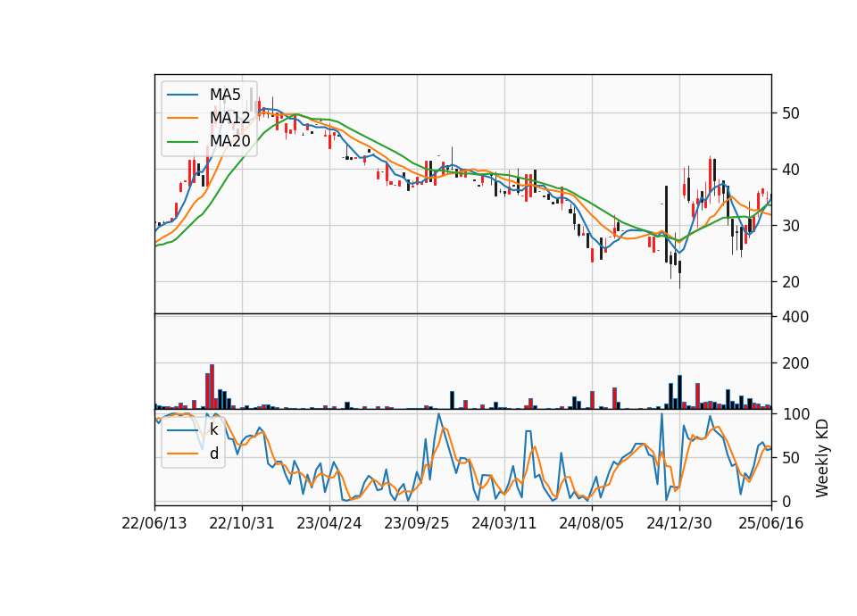The height and width of the screenshot is (616, 857).
Task: Click the d legend label in KD panel
Action: click(x=213, y=454)
